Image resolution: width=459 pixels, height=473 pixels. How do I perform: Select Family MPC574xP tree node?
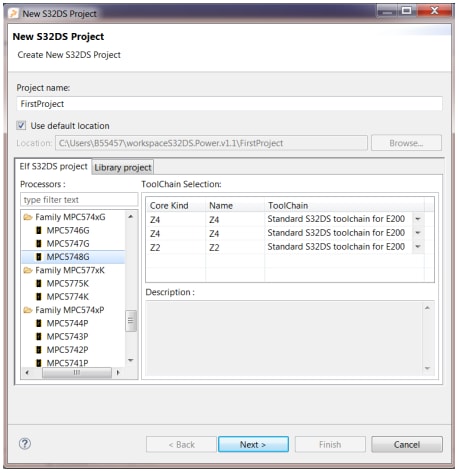click(x=70, y=310)
